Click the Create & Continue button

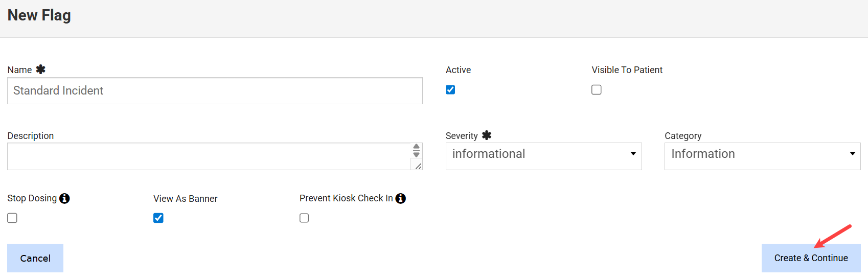point(811,258)
